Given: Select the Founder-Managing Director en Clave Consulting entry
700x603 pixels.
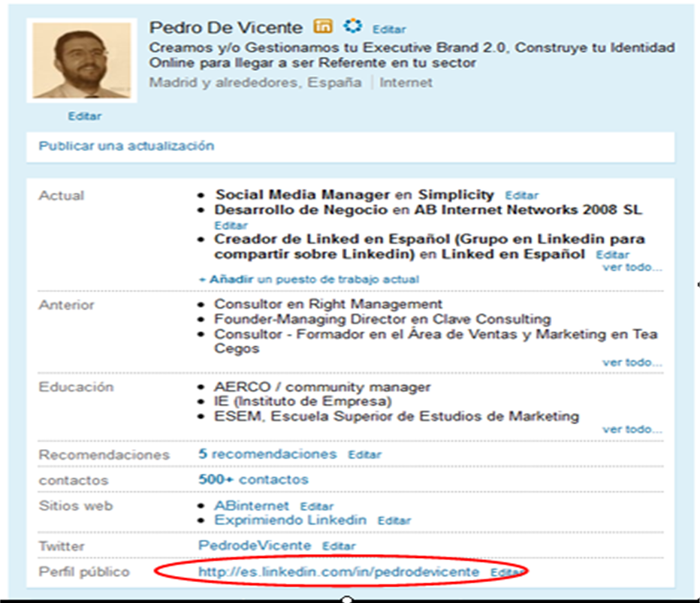Looking at the screenshot, I should coord(382,319).
